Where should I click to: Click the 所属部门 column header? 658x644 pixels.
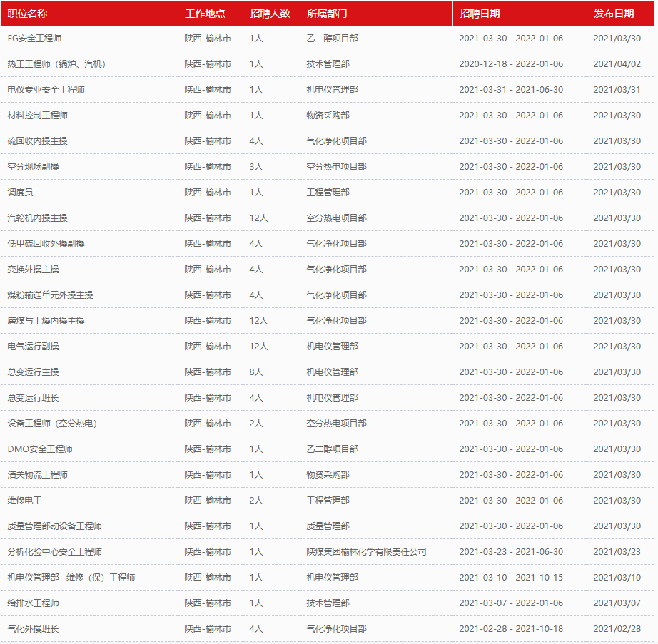click(x=327, y=14)
